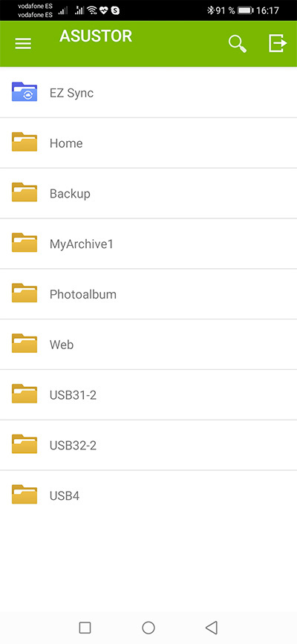Open the EZ Sync folder icon
This screenshot has height=644, width=297.
tap(25, 92)
